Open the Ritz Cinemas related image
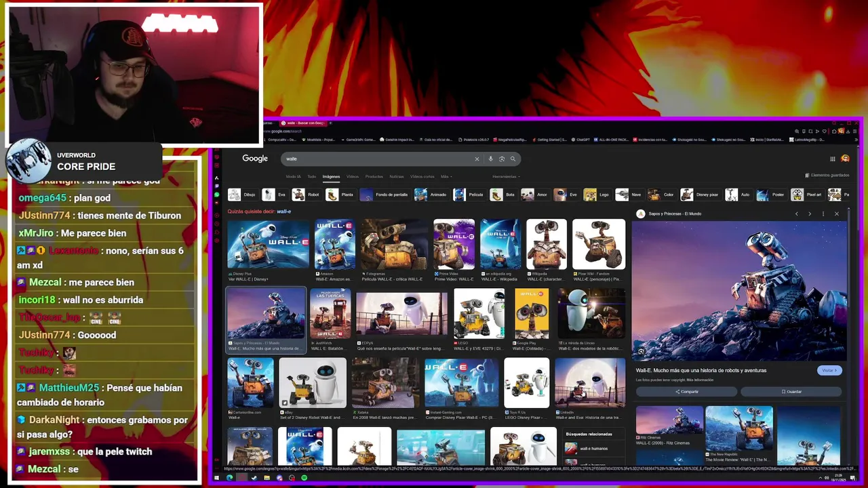 669,420
